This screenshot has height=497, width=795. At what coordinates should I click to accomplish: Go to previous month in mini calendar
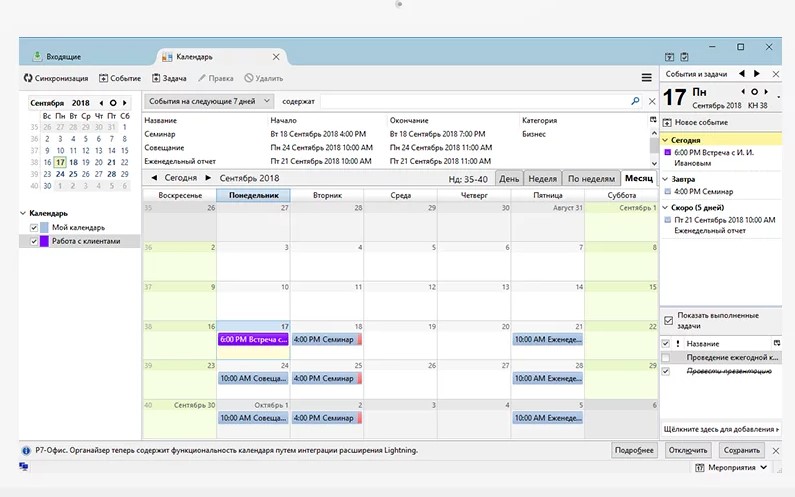coord(101,103)
